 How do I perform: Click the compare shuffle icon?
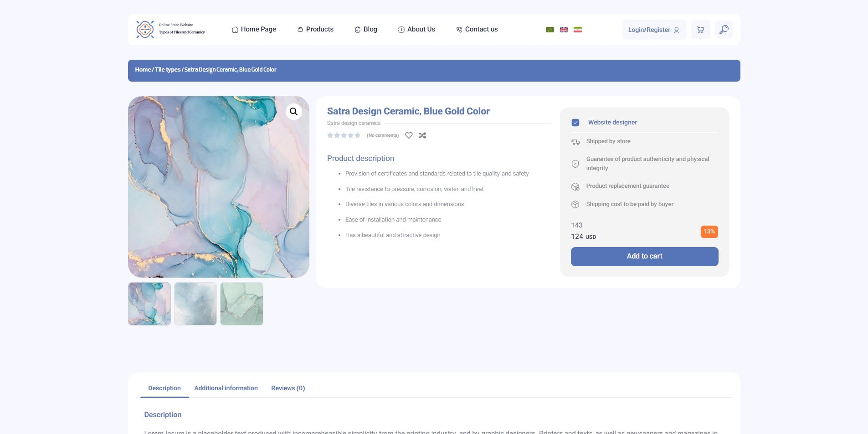tap(422, 135)
